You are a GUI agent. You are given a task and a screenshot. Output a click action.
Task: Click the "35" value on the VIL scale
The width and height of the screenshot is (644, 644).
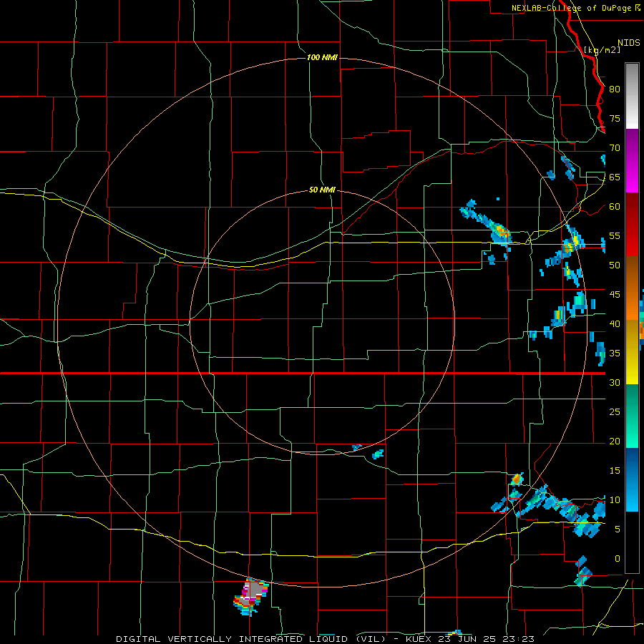(615, 353)
